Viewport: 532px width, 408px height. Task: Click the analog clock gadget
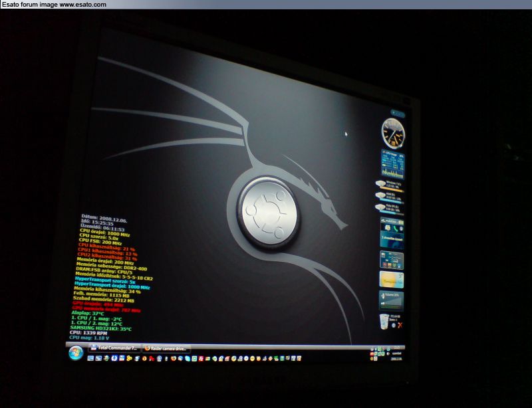pyautogui.click(x=393, y=134)
